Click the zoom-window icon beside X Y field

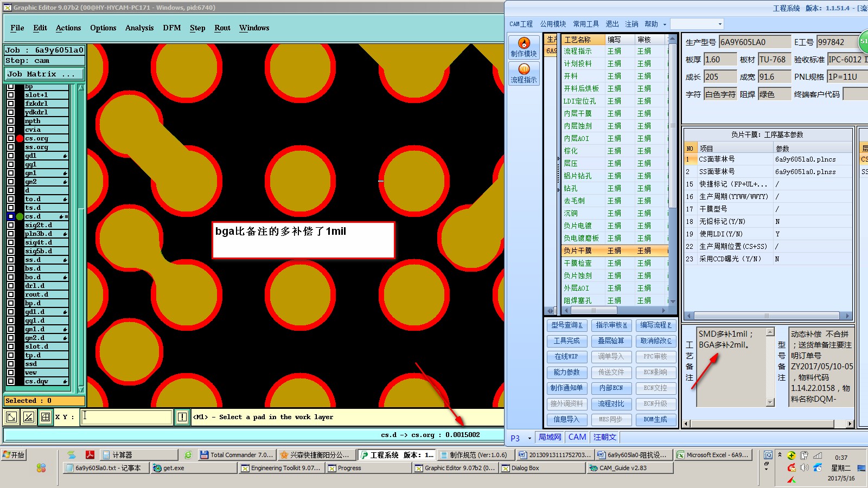[11, 417]
